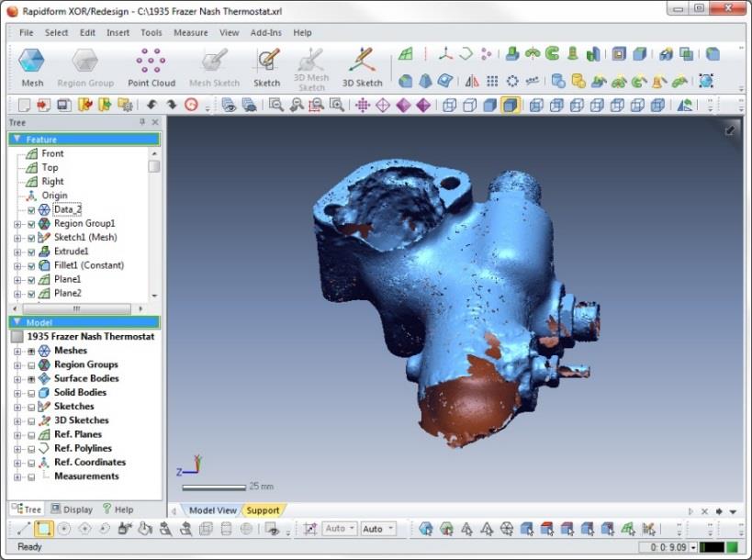Start a 3D Sketch
Viewport: 752px width, 560px height.
362,68
